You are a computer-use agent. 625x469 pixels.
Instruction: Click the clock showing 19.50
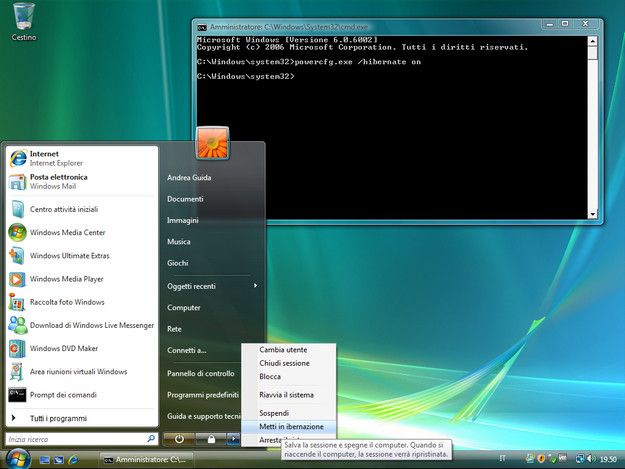(608, 459)
